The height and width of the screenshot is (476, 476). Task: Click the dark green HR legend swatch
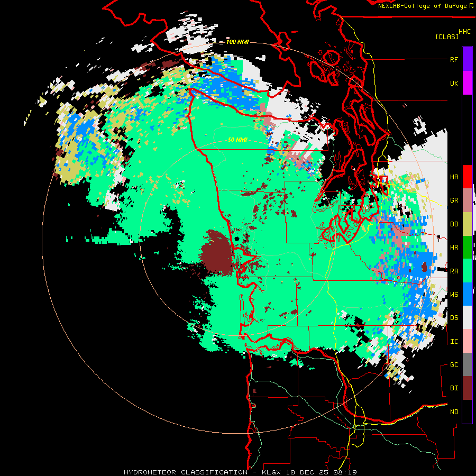[x=467, y=247]
